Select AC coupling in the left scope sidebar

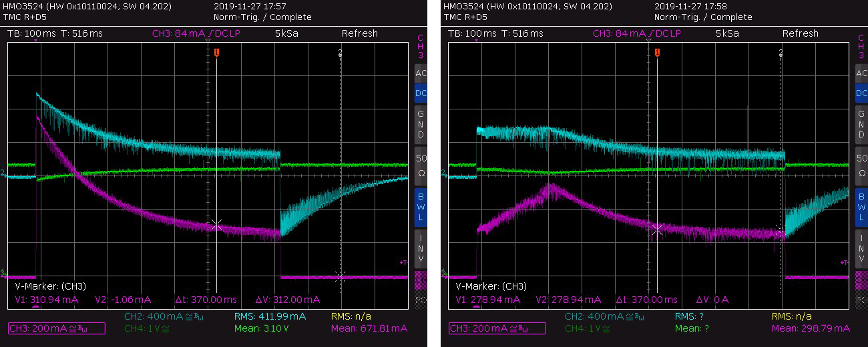point(421,73)
